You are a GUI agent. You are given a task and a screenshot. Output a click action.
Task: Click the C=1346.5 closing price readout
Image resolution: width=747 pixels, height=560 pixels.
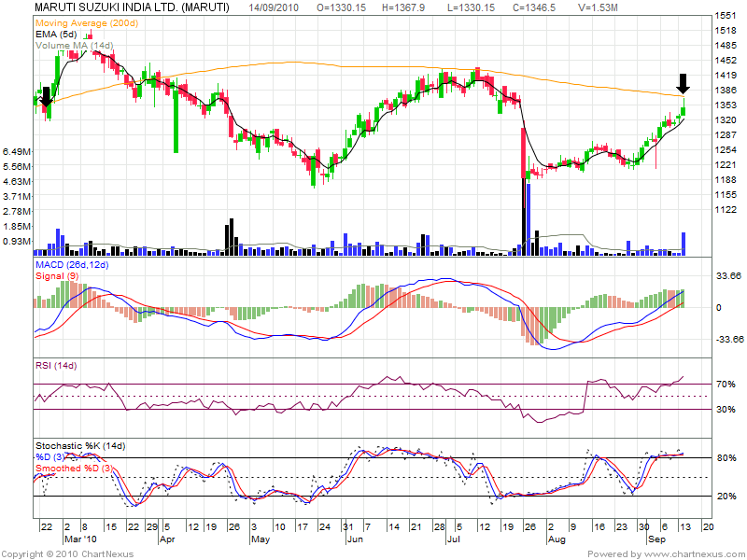tap(534, 7)
